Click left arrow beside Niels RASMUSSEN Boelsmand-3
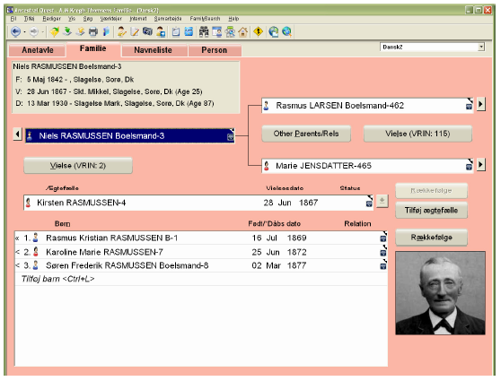This screenshot has height=381, width=500. click(17, 135)
